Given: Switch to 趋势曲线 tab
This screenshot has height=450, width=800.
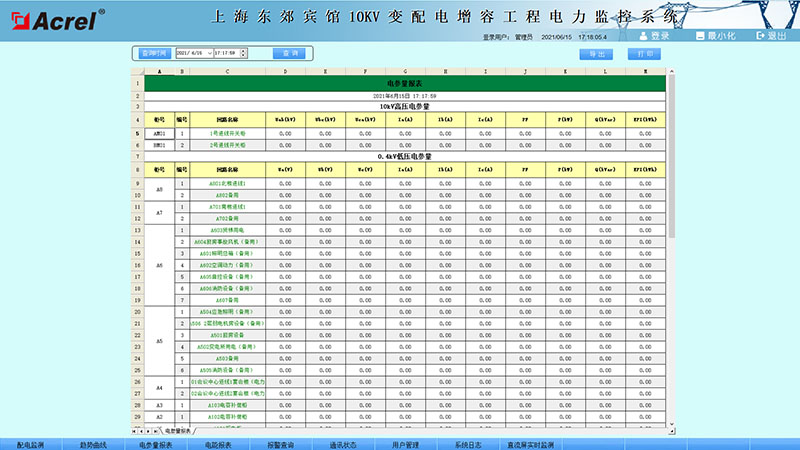Looking at the screenshot, I should [94, 443].
